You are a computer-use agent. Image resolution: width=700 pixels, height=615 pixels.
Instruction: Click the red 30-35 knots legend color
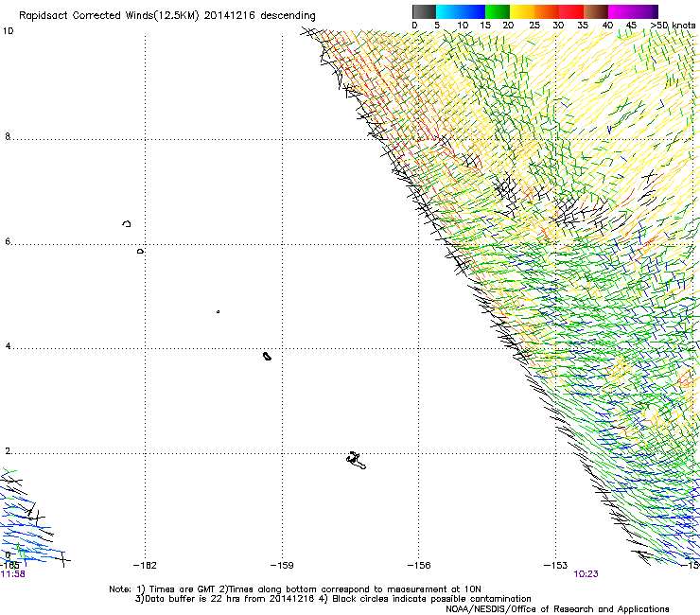pos(571,11)
